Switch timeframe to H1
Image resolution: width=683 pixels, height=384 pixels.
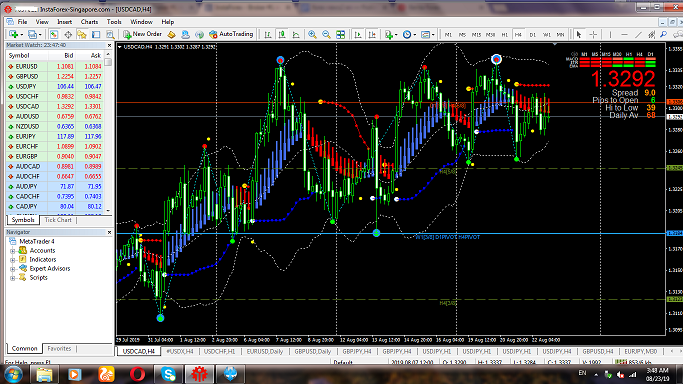point(504,34)
